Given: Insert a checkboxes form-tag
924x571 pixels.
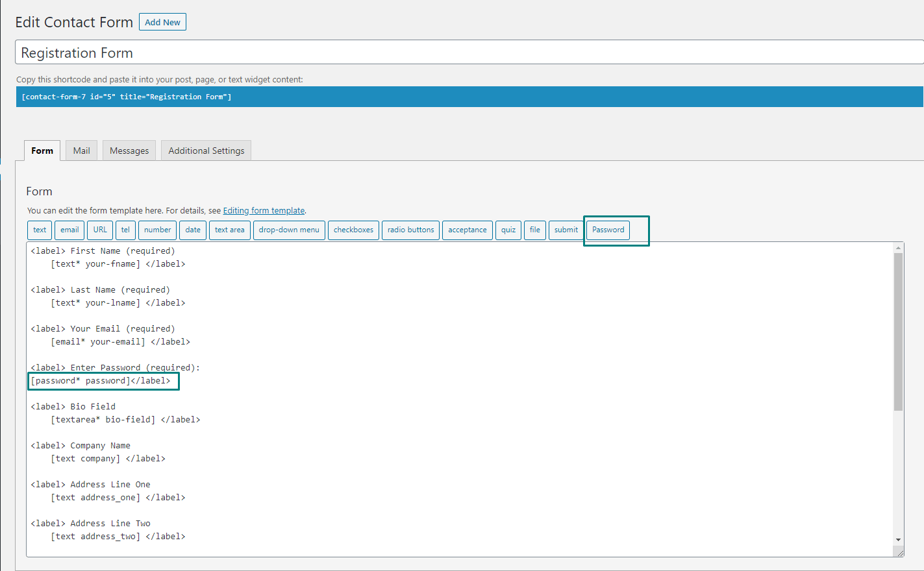Looking at the screenshot, I should point(353,230).
